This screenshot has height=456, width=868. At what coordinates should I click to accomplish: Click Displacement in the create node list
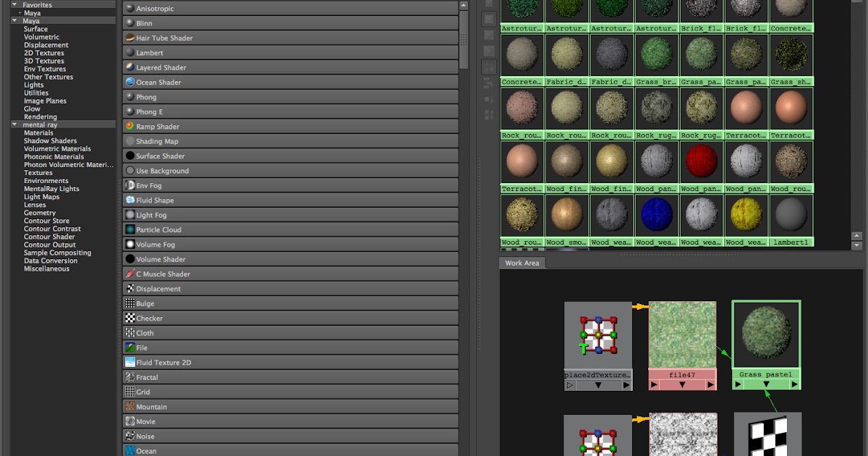[290, 289]
